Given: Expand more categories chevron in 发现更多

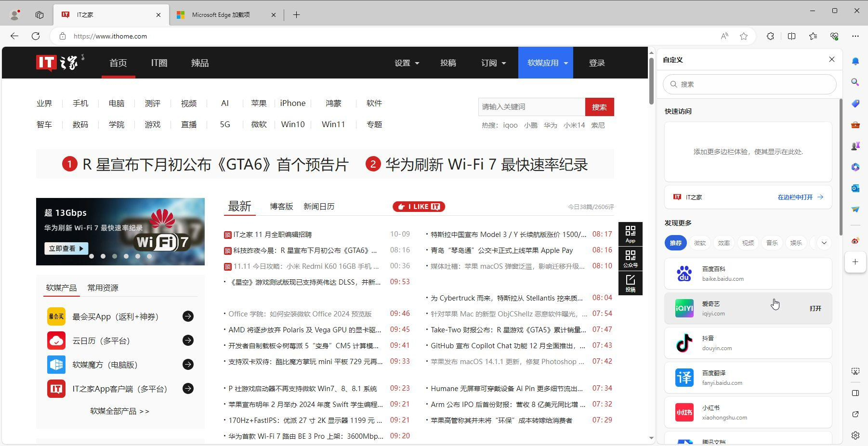Looking at the screenshot, I should coord(824,243).
